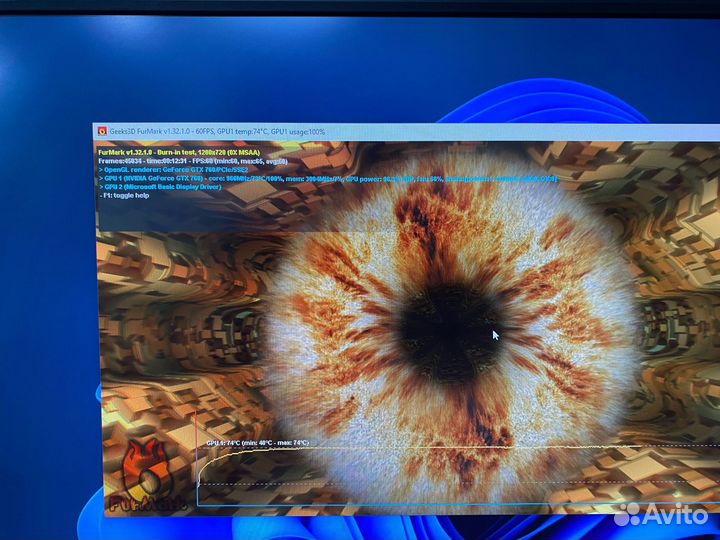Click the 'F1: toggle help' text

pos(124,195)
